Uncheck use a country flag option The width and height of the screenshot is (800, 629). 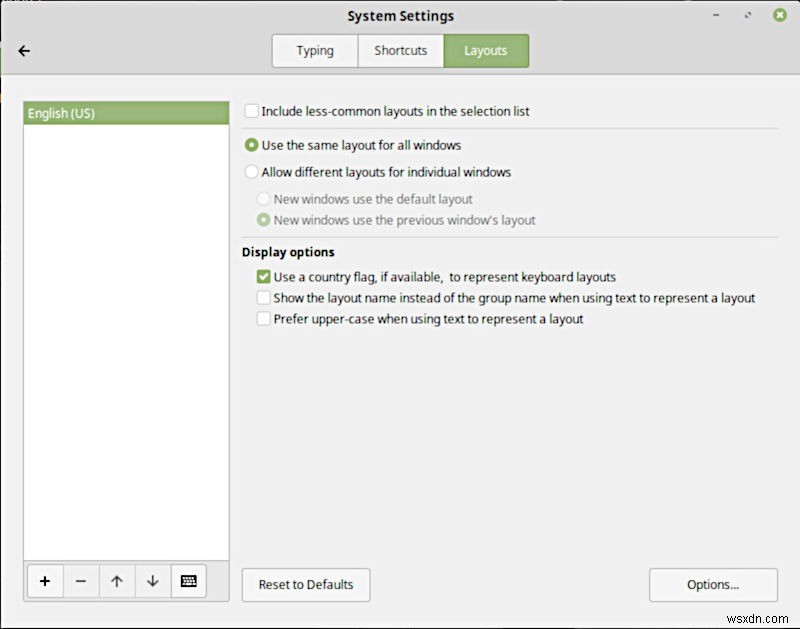tap(263, 276)
